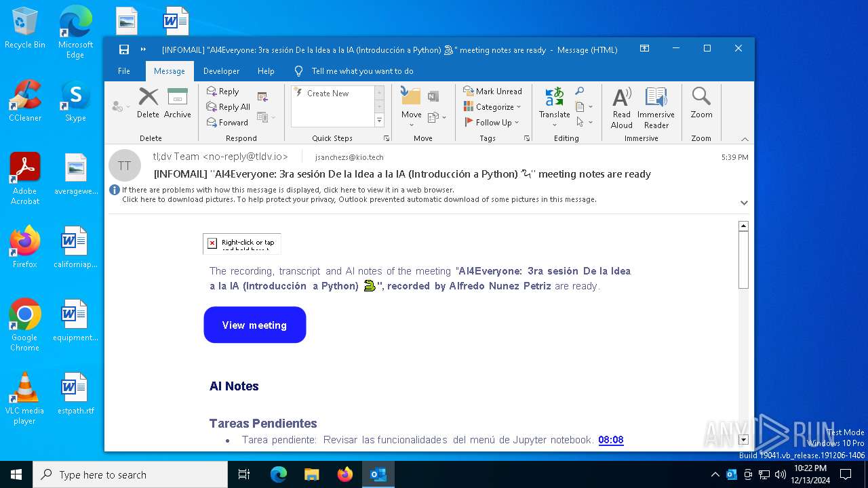Open Adobe Acrobat shortcut
Image resolution: width=868 pixels, height=488 pixels.
(25, 179)
